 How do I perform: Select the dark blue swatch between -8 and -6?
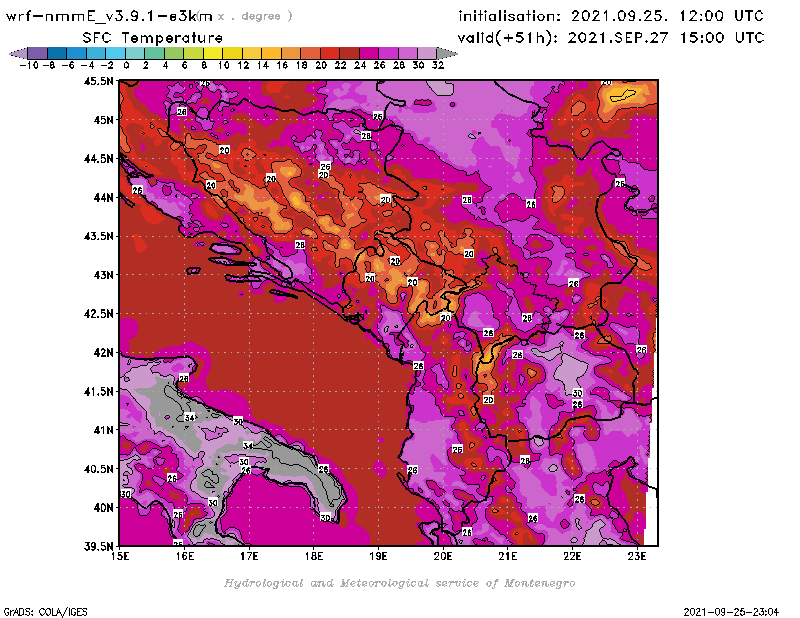[x=57, y=54]
